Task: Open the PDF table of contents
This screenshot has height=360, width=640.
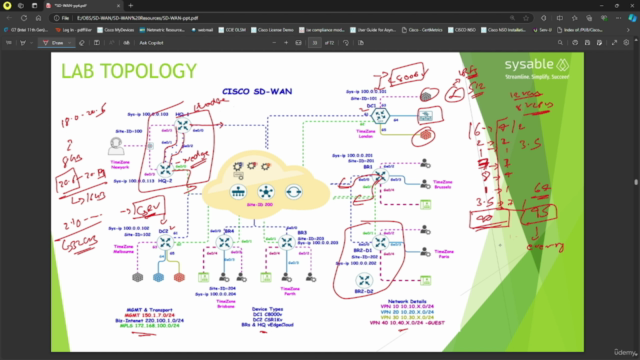Action: tap(9, 43)
